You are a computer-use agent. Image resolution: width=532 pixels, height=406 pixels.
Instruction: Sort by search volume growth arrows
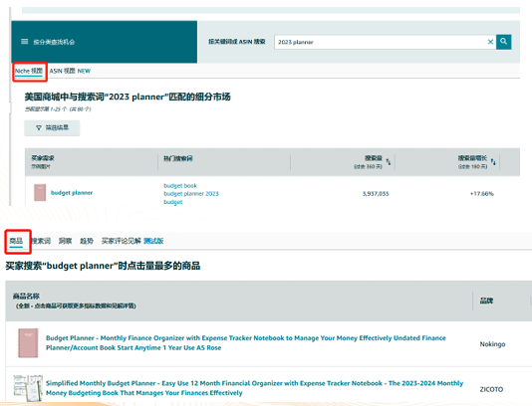click(493, 162)
